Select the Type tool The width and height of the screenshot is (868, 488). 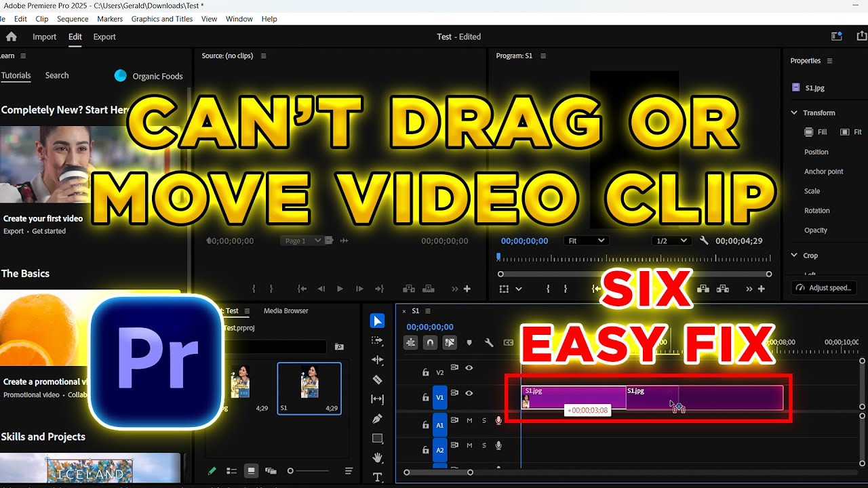pyautogui.click(x=378, y=477)
